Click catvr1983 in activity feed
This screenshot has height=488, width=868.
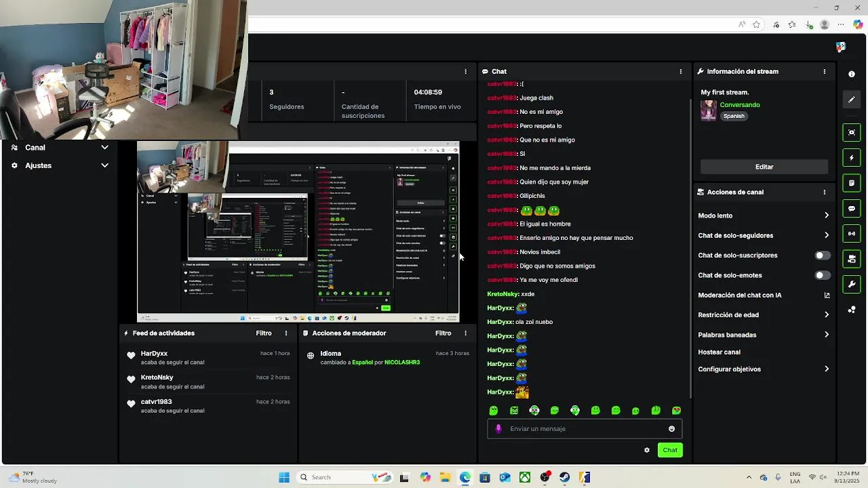tap(156, 402)
